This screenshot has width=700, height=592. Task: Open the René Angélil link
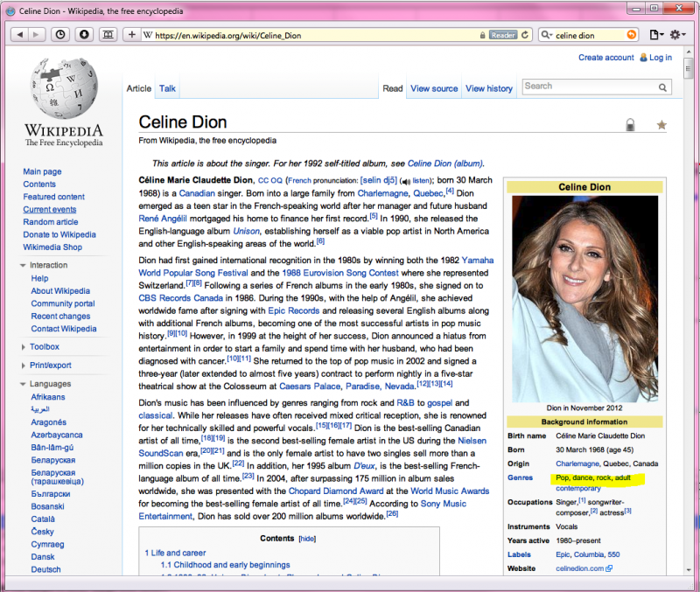pyautogui.click(x=163, y=219)
